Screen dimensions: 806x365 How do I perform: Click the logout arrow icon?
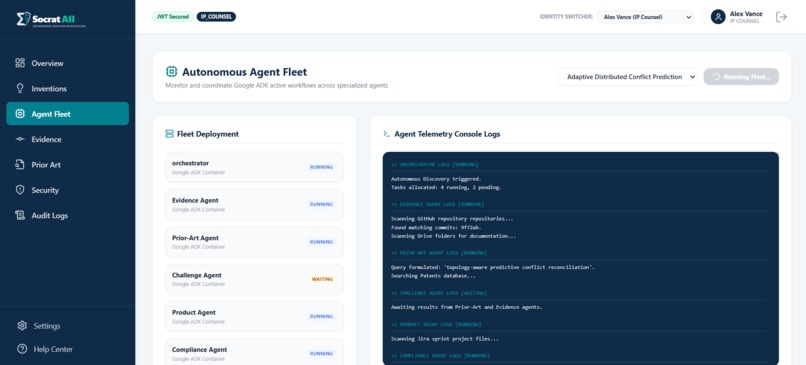click(781, 17)
